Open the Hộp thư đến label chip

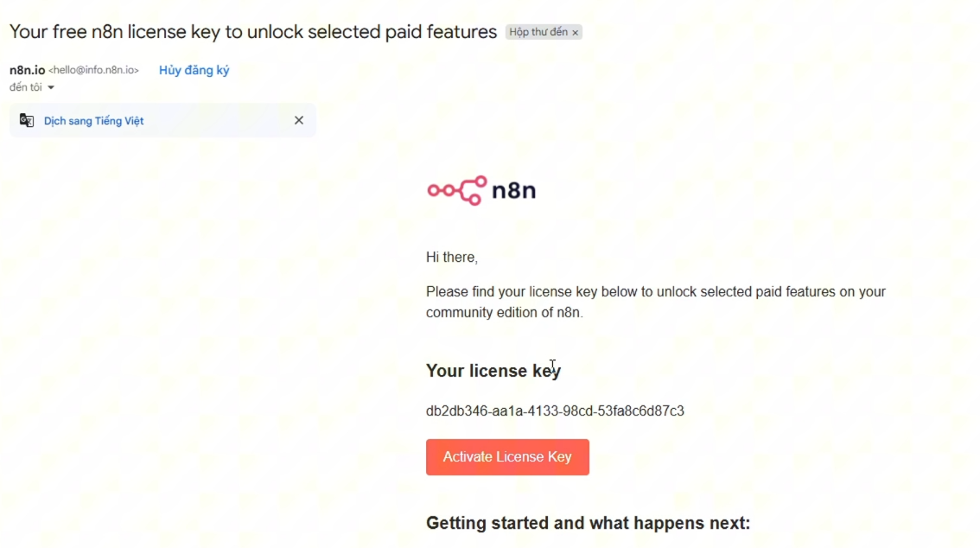click(x=538, y=32)
